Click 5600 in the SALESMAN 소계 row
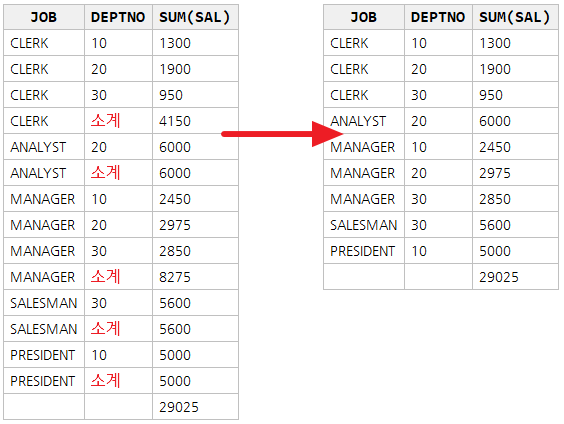This screenshot has width=564, height=424. point(175,329)
